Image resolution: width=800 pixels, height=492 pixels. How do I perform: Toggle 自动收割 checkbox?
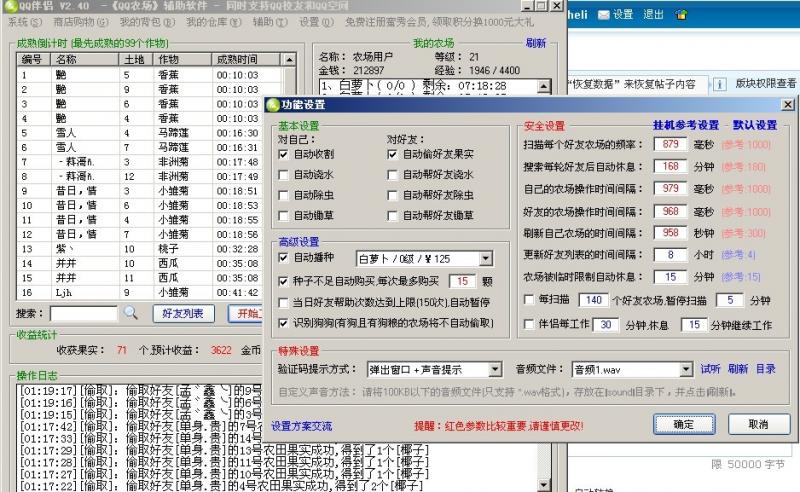pos(284,154)
